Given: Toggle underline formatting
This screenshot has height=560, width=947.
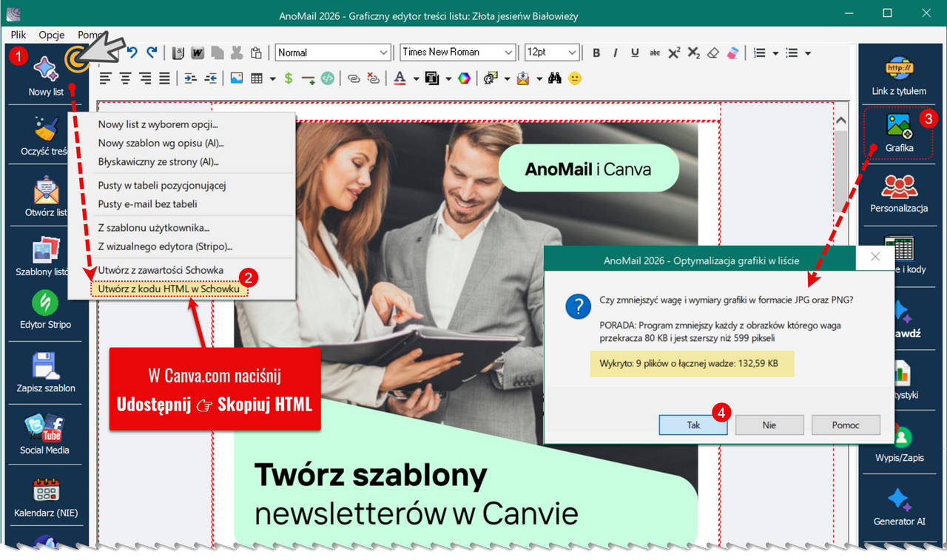Looking at the screenshot, I should [635, 53].
